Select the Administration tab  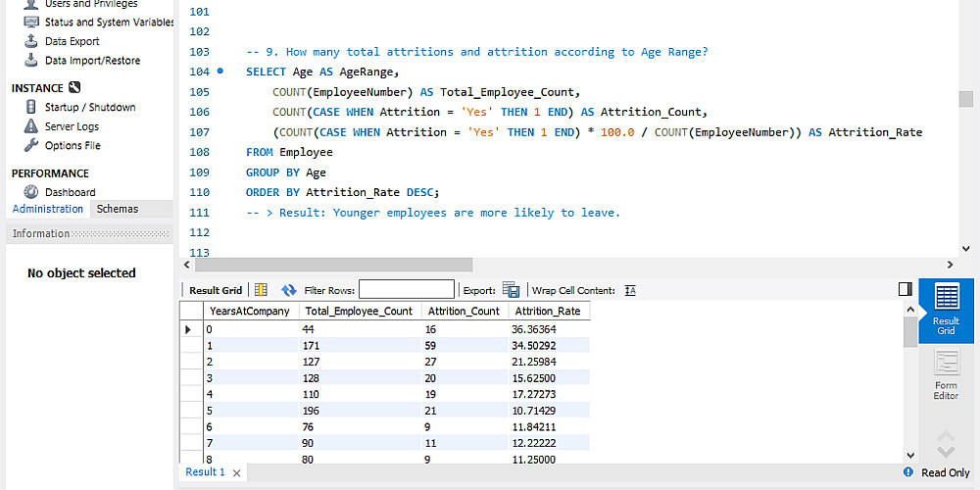point(48,209)
